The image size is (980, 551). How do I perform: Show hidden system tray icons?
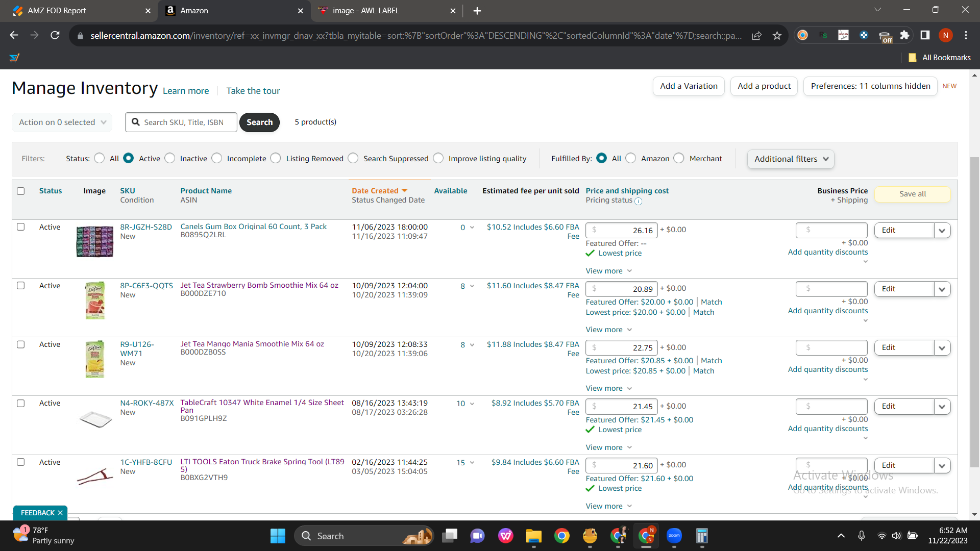(x=841, y=536)
